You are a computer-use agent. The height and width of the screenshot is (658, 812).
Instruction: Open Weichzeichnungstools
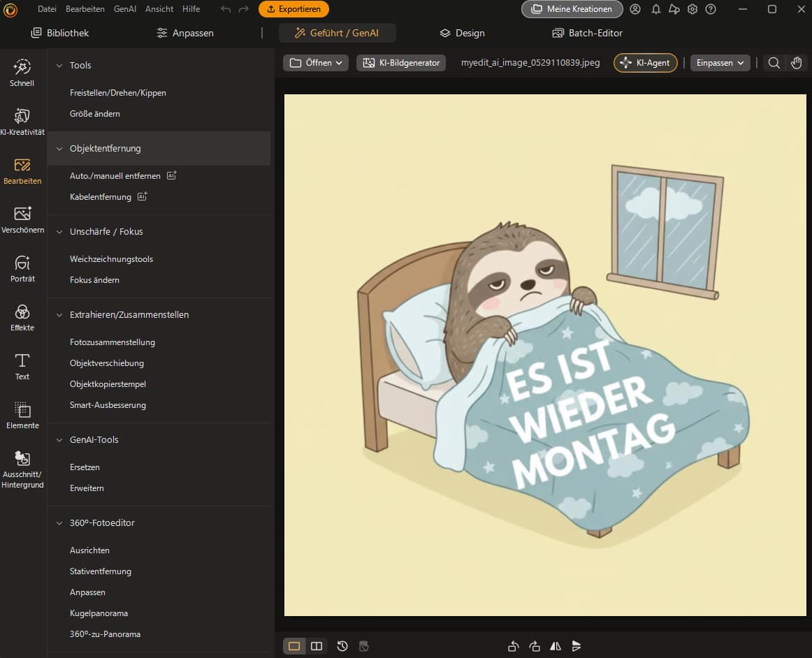coord(111,259)
